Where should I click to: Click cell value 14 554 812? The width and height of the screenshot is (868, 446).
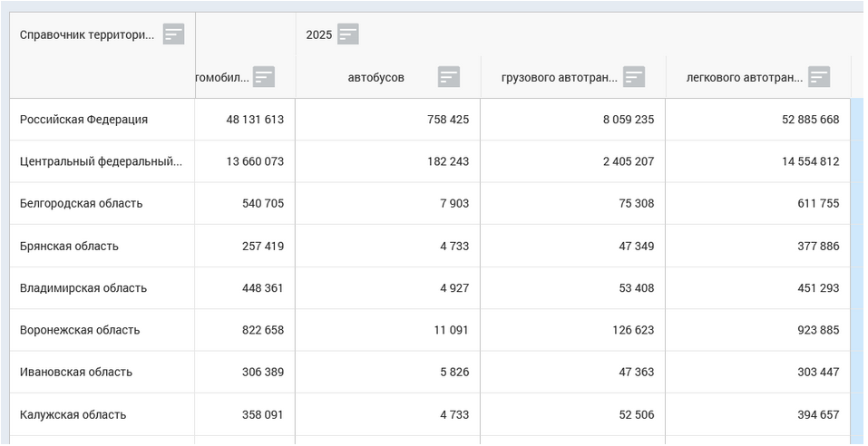pyautogui.click(x=811, y=161)
